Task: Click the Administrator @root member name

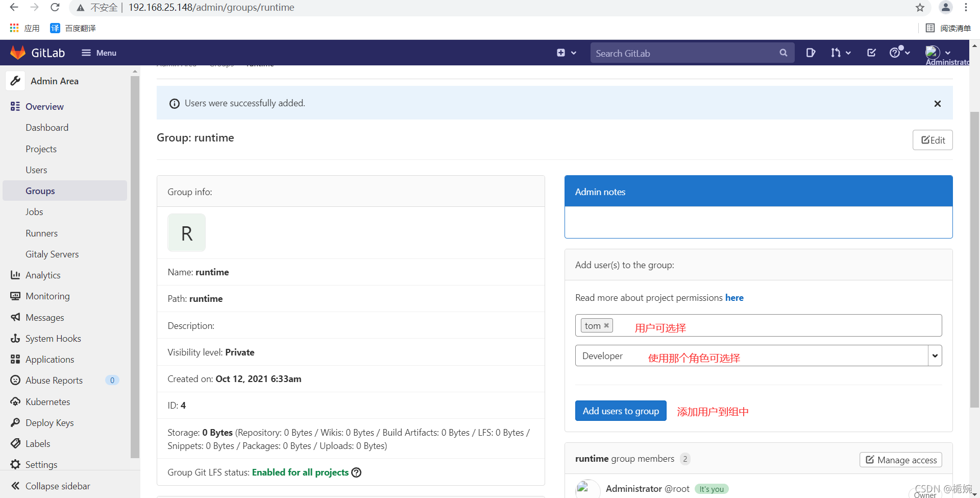Action: (x=647, y=489)
